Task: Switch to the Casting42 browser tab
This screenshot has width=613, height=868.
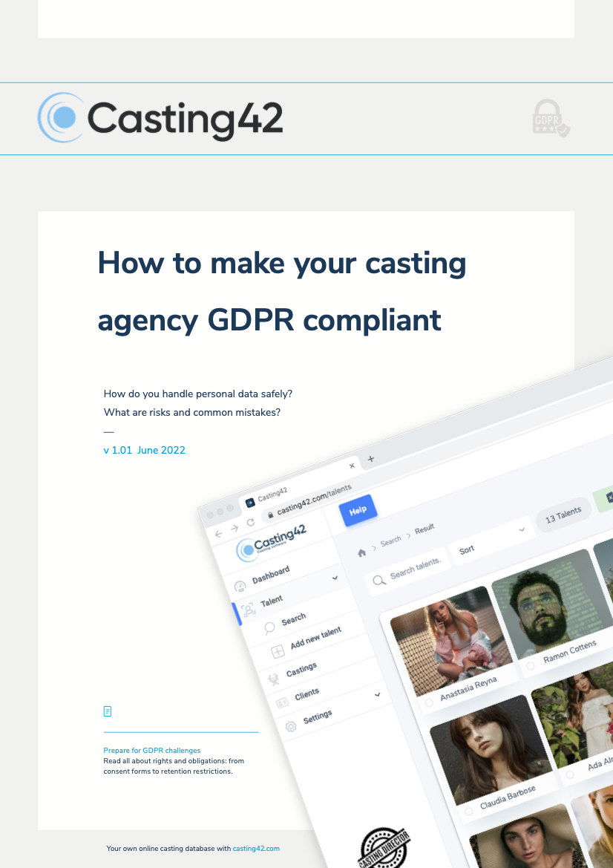Action: [x=299, y=483]
